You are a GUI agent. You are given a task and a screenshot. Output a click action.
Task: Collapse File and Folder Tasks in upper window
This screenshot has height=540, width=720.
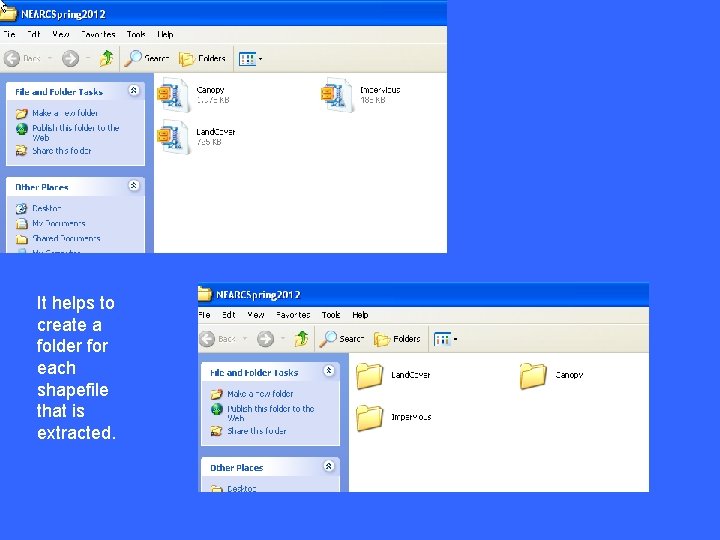point(134,90)
